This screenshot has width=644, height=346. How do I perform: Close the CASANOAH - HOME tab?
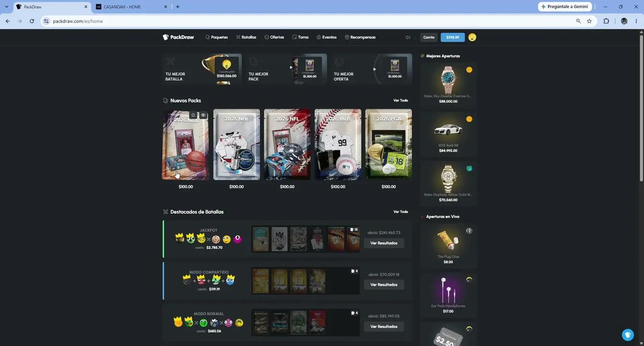tap(166, 7)
